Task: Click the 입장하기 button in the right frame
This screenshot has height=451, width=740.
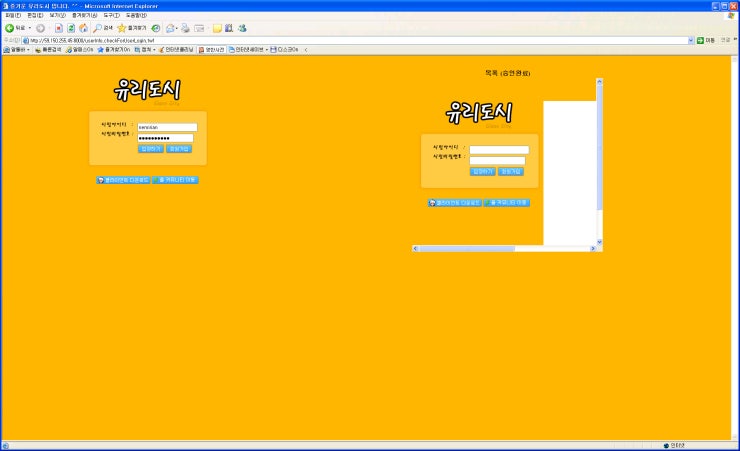Action: pyautogui.click(x=482, y=171)
